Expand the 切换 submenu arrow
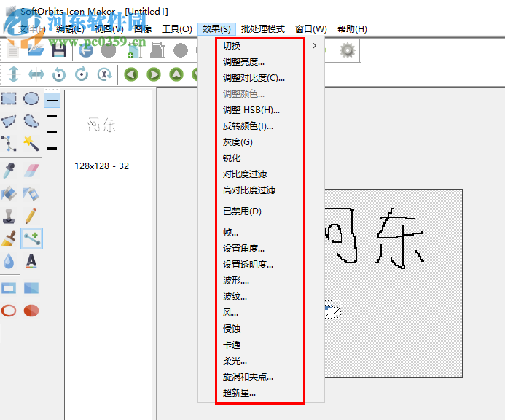The image size is (505, 420). [315, 46]
